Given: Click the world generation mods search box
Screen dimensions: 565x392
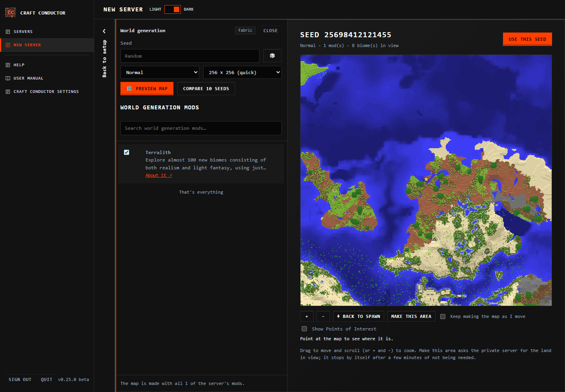Looking at the screenshot, I should 201,128.
